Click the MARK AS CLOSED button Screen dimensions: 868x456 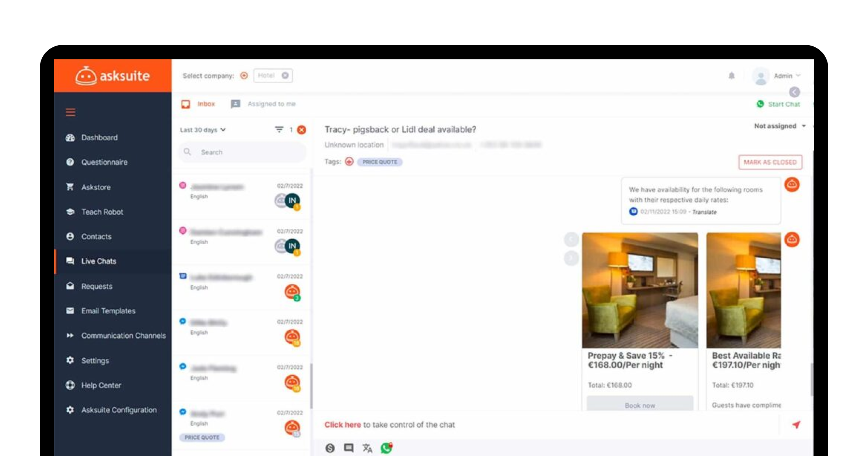[770, 162]
